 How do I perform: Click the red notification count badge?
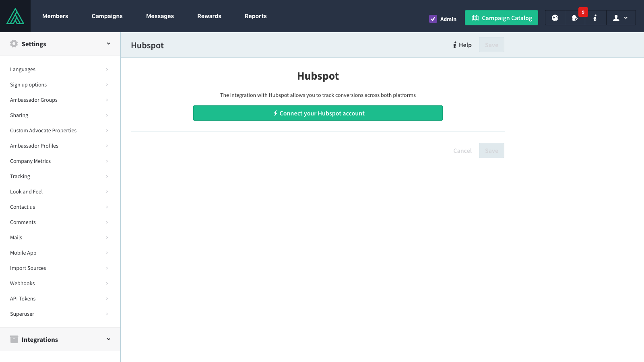coord(583,12)
